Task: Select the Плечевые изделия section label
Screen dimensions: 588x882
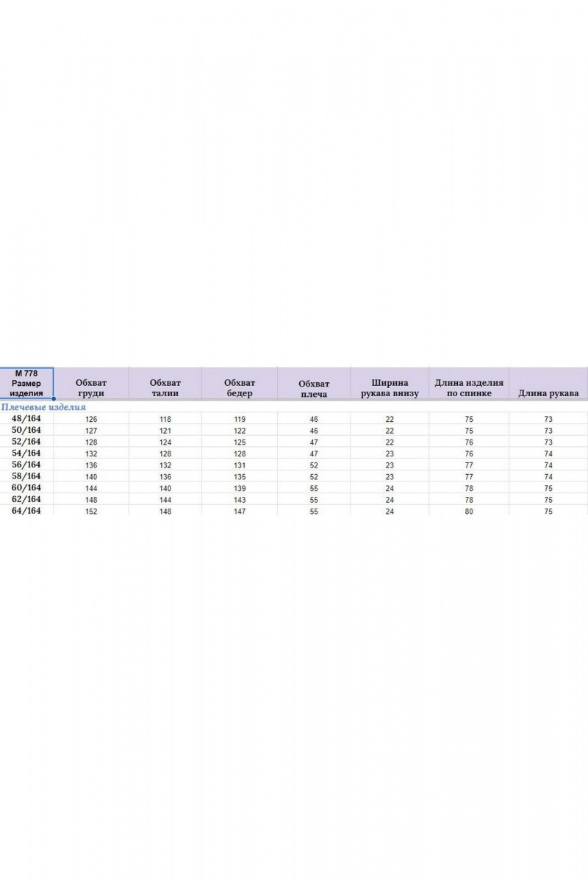Action: (43, 406)
